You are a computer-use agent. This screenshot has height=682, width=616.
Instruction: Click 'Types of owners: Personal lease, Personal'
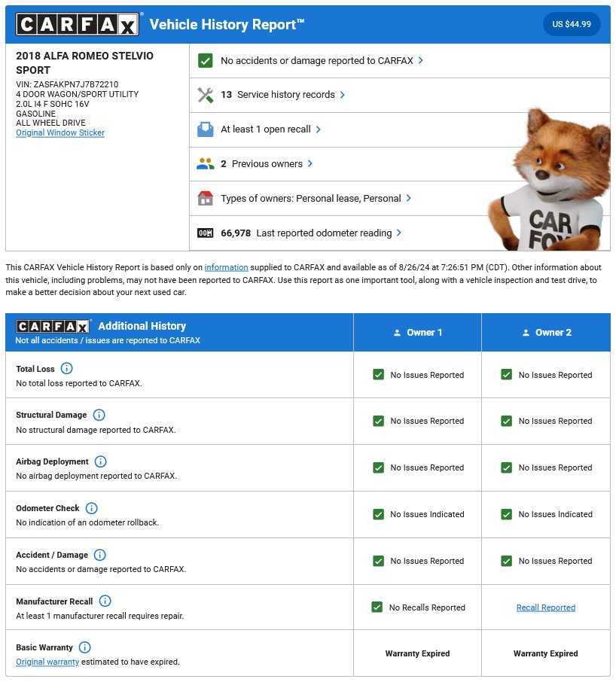[310, 198]
